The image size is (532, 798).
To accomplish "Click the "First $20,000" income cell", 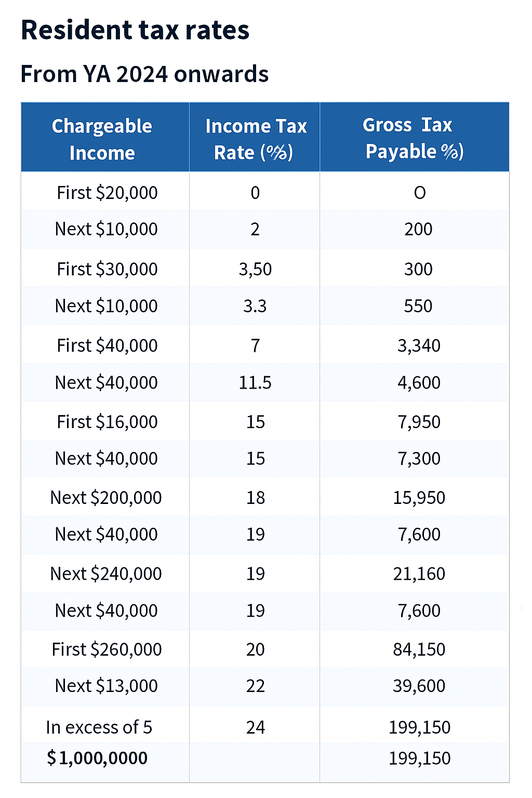I will pyautogui.click(x=107, y=193).
